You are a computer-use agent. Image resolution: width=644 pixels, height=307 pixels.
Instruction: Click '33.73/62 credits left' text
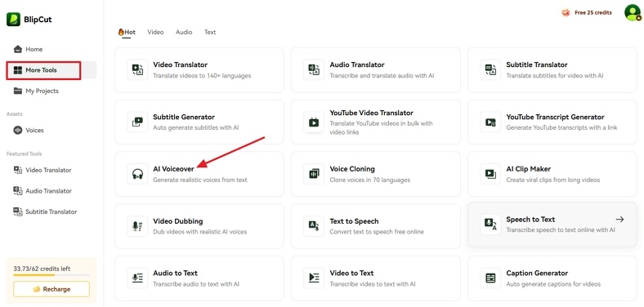[42, 269]
